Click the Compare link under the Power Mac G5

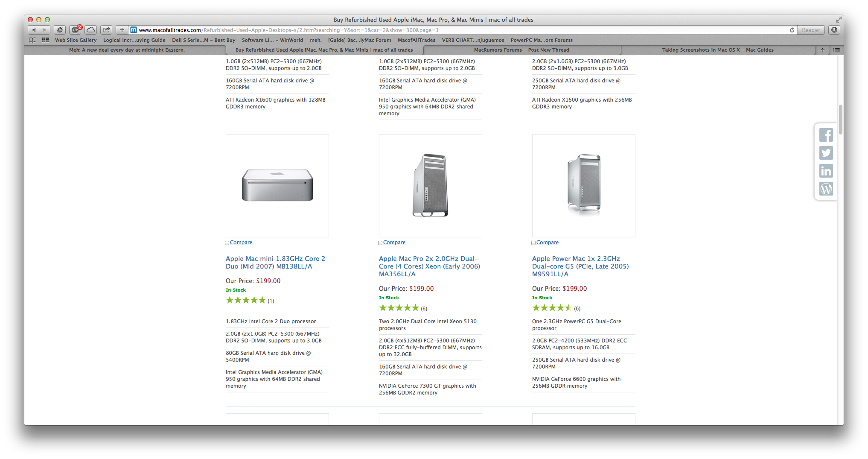[x=548, y=243]
